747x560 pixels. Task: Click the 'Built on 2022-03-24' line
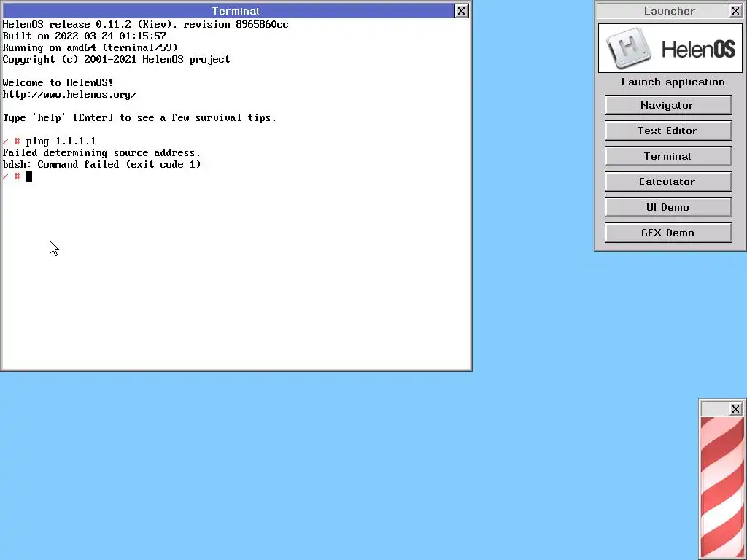[85, 36]
